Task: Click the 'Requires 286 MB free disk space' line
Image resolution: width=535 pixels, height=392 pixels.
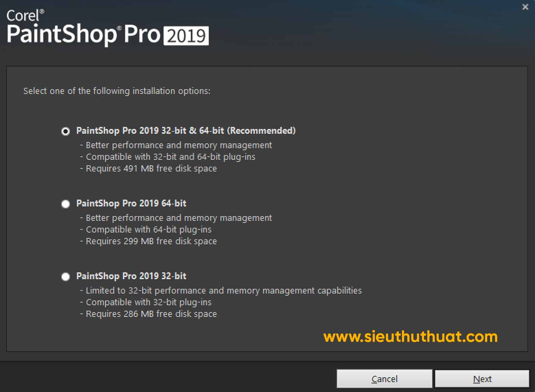Action: coord(148,314)
